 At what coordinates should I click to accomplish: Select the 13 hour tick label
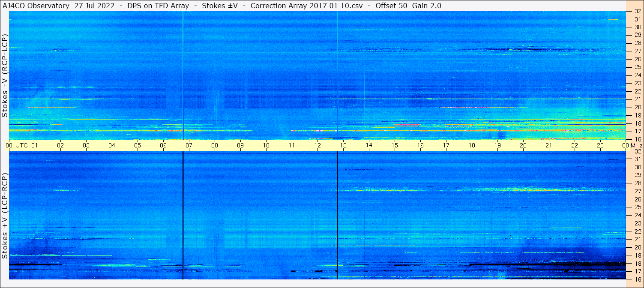(x=343, y=145)
